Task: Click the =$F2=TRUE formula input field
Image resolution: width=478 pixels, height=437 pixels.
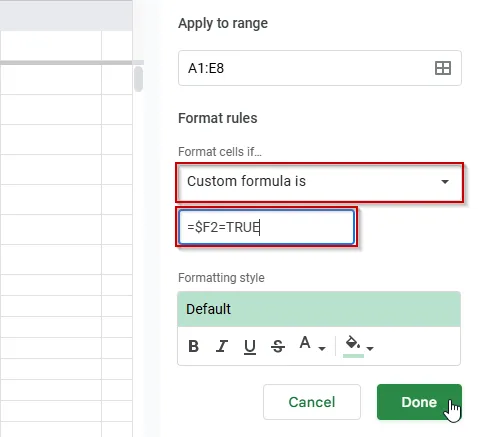Action: tap(266, 227)
